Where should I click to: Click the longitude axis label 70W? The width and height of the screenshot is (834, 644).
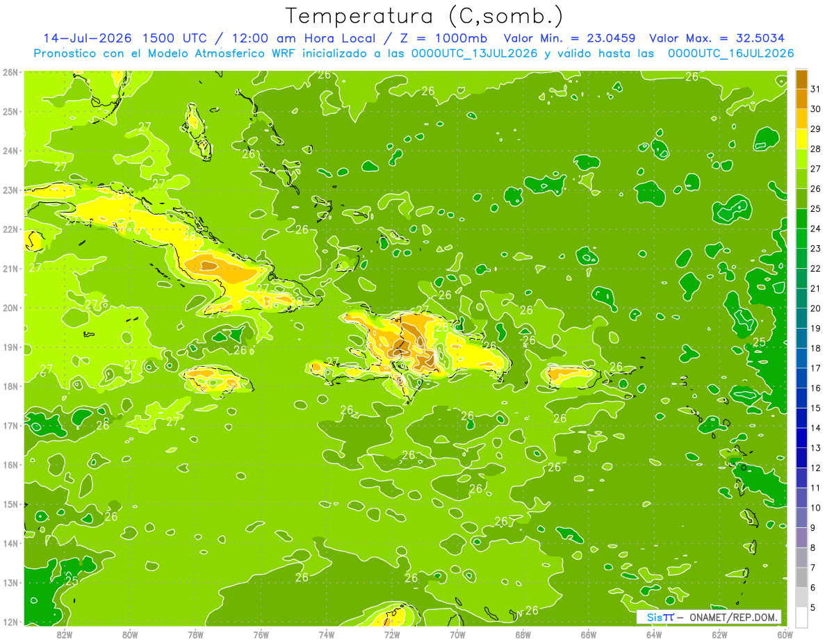click(x=457, y=634)
